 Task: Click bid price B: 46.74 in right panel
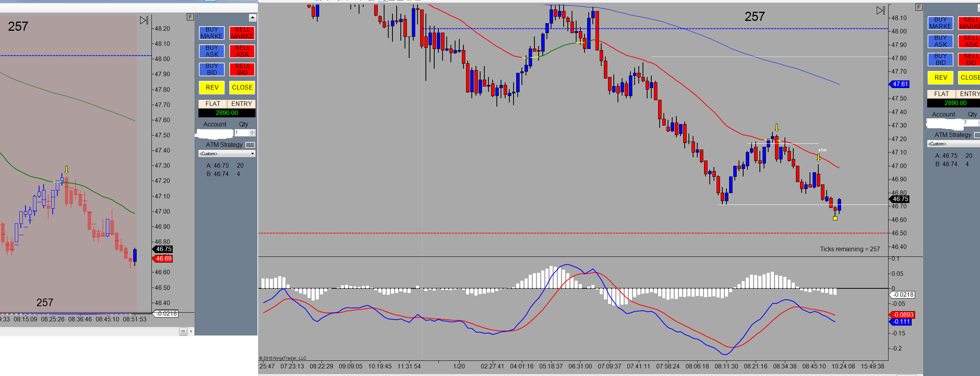click(x=946, y=164)
